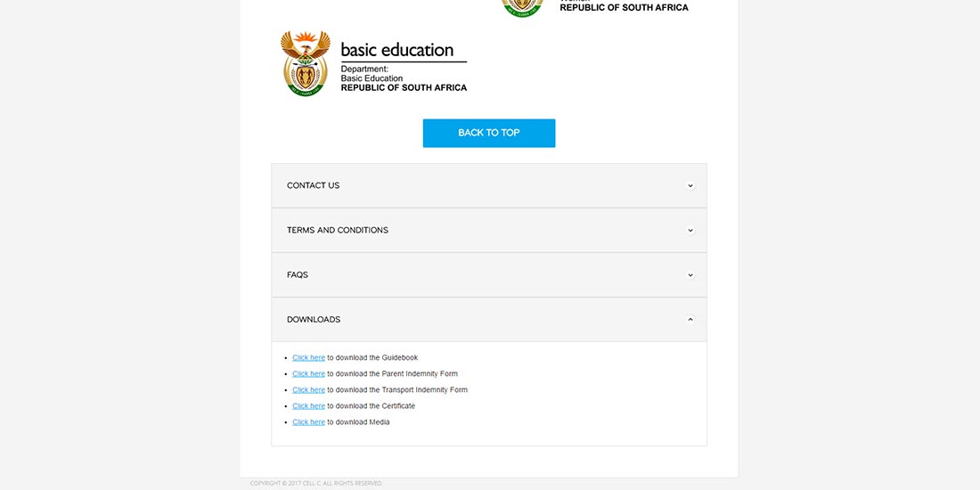Click the 'basic education' department wordmark

click(397, 50)
